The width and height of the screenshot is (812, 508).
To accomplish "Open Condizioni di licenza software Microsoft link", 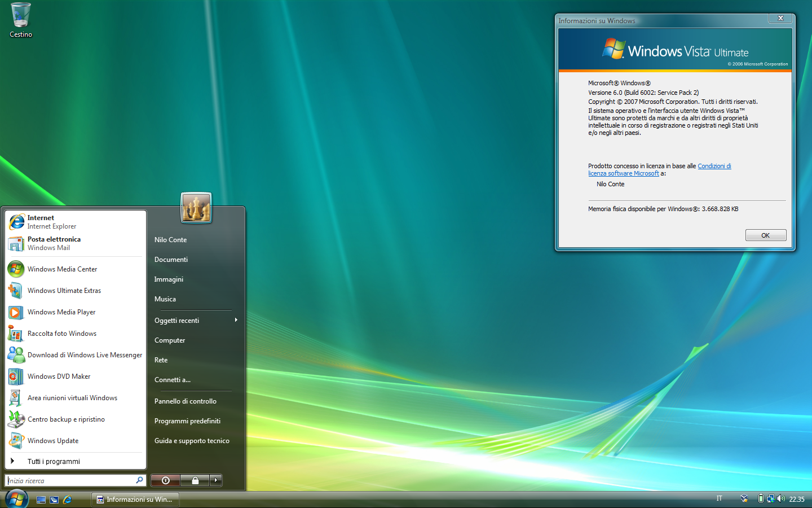I will (660, 170).
